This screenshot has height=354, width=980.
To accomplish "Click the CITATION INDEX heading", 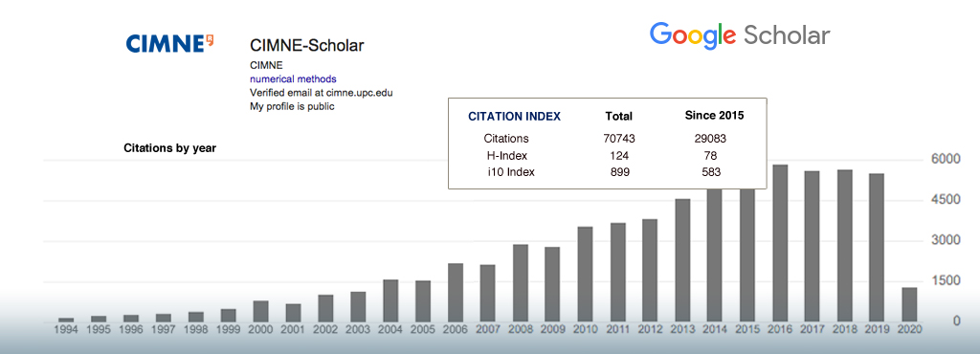I will 514,116.
